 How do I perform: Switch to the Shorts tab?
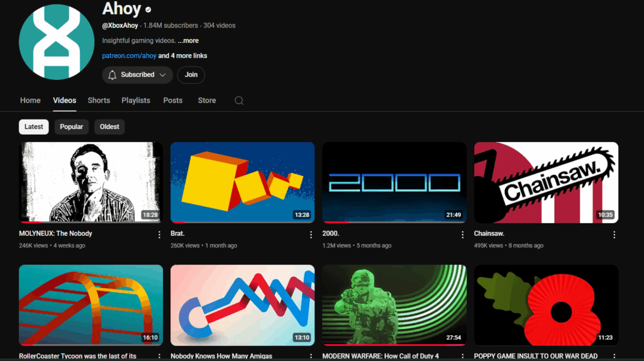tap(99, 101)
